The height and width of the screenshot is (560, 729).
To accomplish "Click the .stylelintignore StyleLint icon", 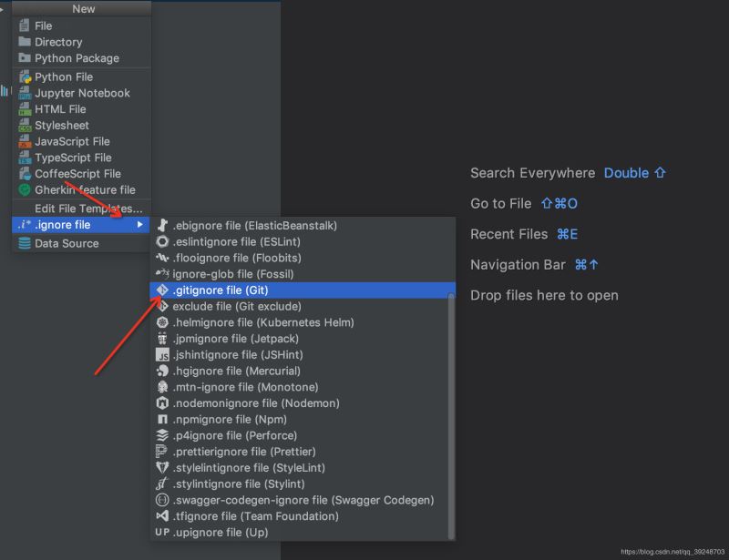I will click(162, 468).
